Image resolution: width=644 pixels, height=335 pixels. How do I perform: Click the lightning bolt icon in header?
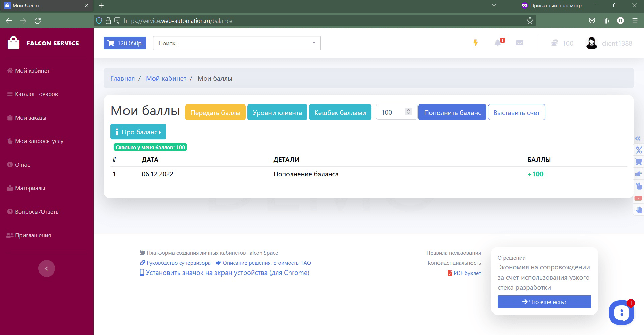tap(476, 43)
